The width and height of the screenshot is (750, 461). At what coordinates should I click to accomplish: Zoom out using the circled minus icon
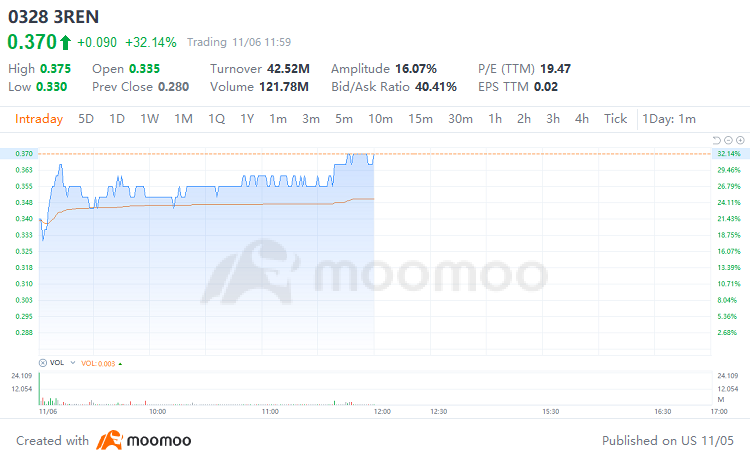click(x=728, y=140)
